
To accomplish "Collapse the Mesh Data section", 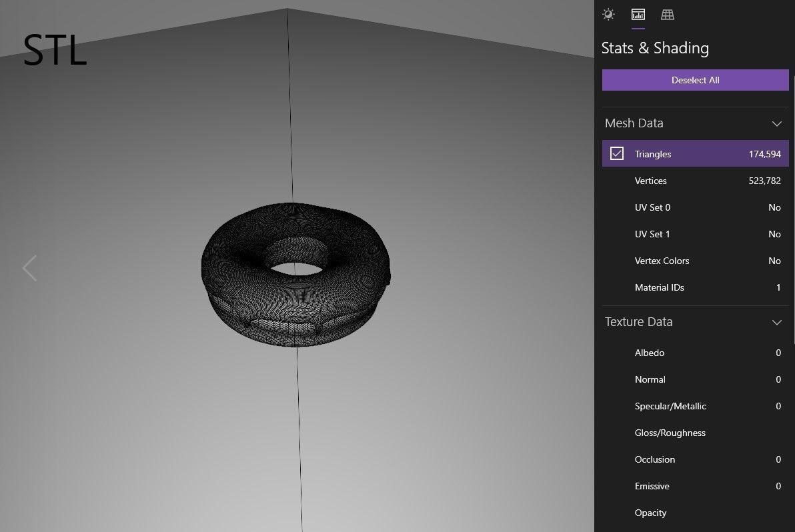I will 776,123.
